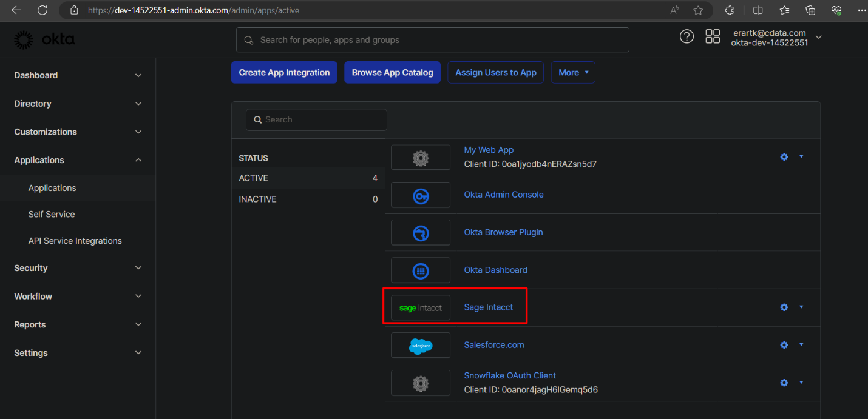Open the Salesforce.com link
Screen dimensions: 868x419
[494, 345]
